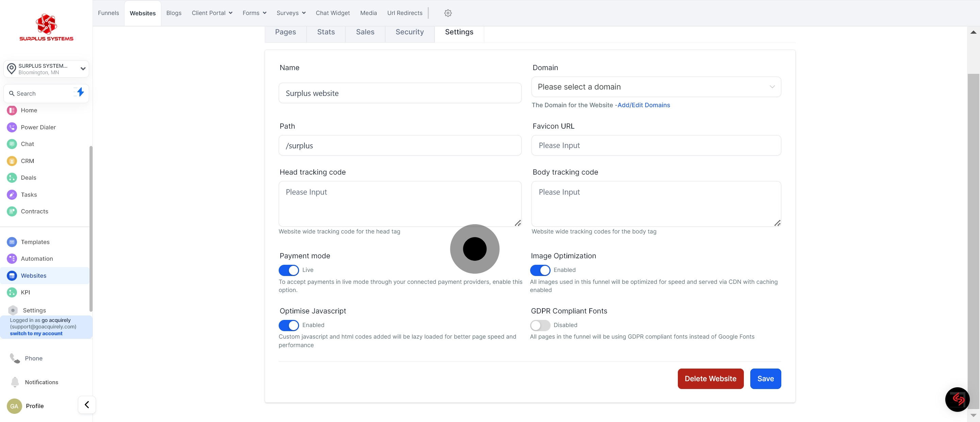Click the Phone icon in sidebar
Screen dimensions: 980x422
click(15, 358)
